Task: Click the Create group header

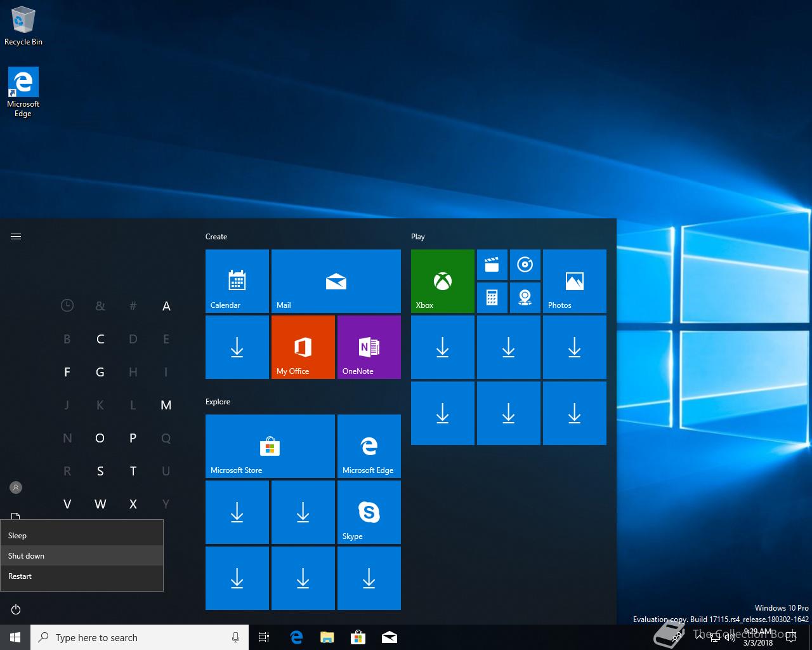Action: coord(216,237)
